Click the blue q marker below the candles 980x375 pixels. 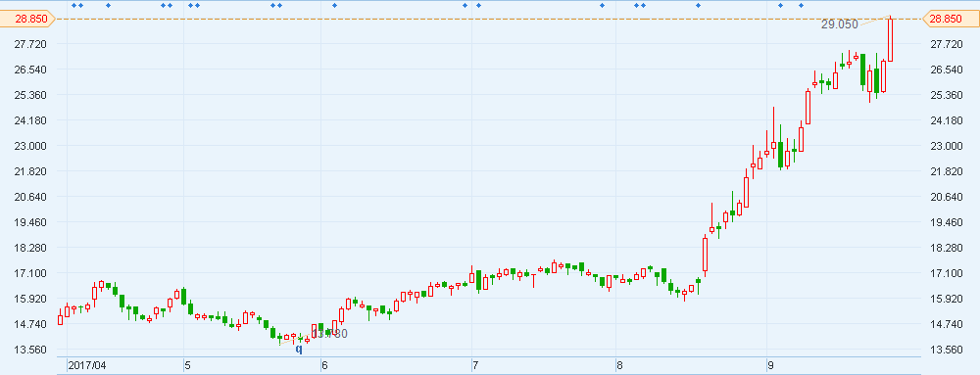click(299, 349)
